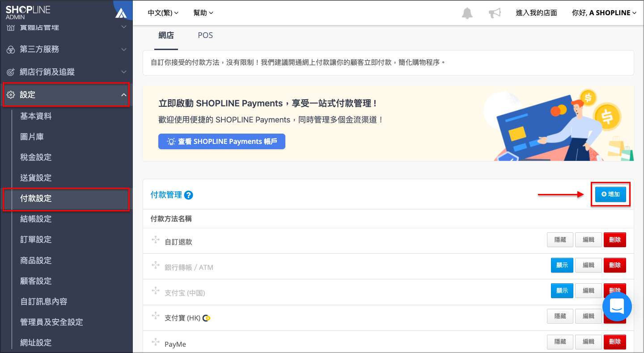Edit the 支付宝 (中国) payment method

[x=588, y=291]
